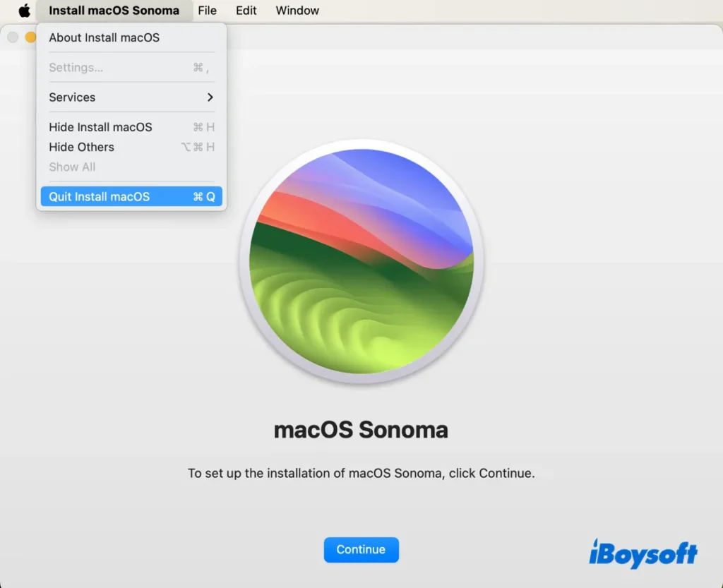Choose the dimmed Settings… menu entry
This screenshot has height=588, width=723.
(131, 67)
